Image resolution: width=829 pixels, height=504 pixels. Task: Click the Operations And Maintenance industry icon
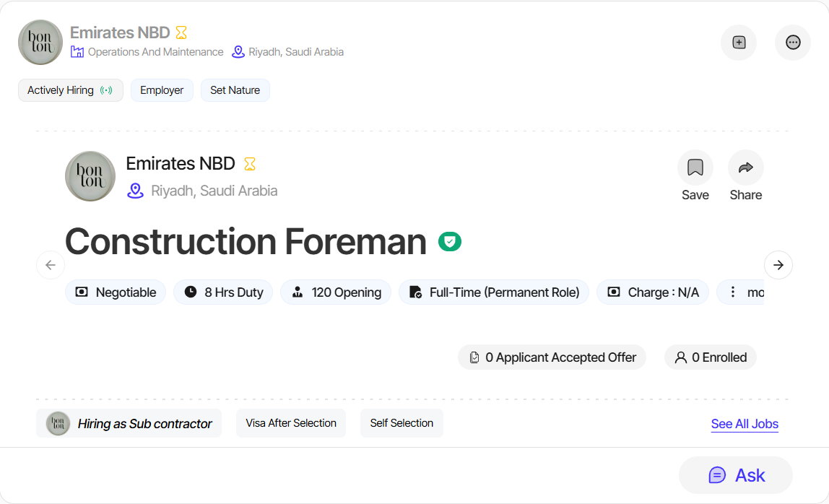point(77,52)
